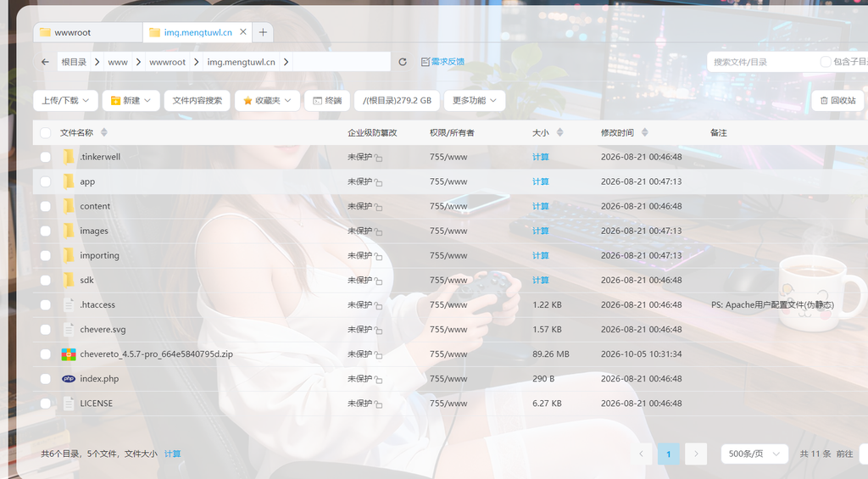
Task: Open the importing folder icon
Action: tap(68, 255)
